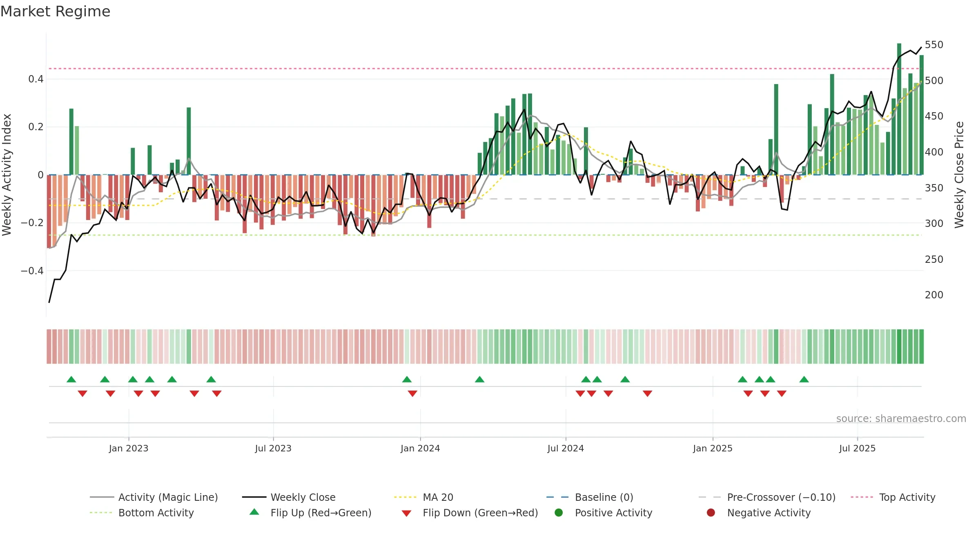Click Positive Activity green circle legend icon
Image resolution: width=980 pixels, height=551 pixels.
click(559, 513)
